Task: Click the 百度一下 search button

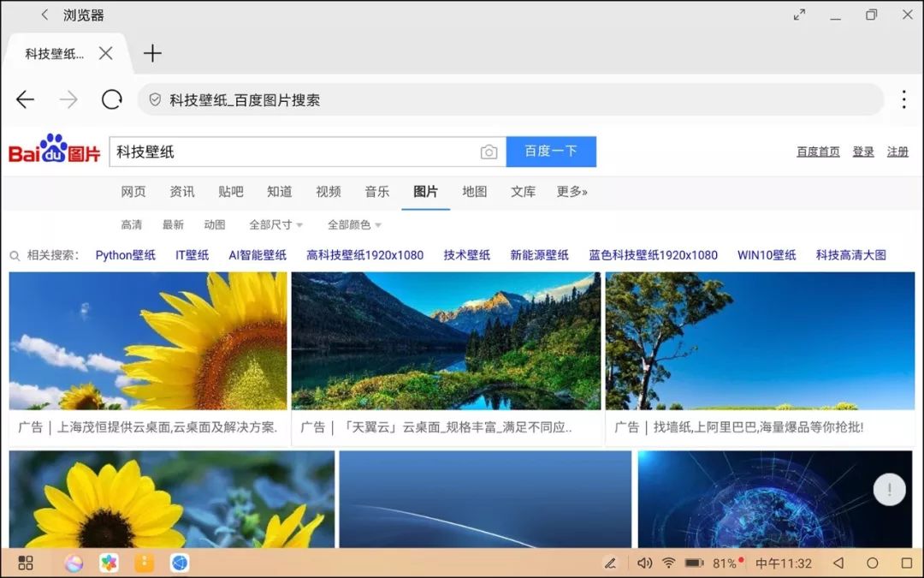Action: coord(550,152)
